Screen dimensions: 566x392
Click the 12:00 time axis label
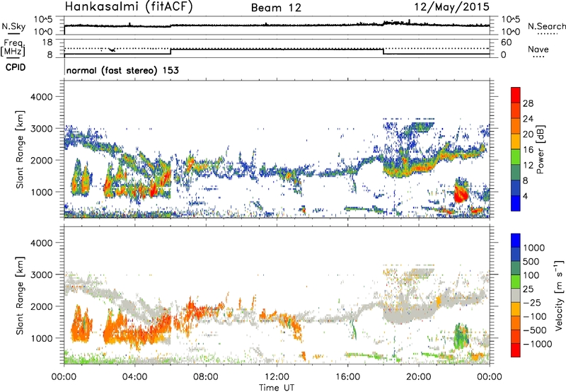pos(277,377)
